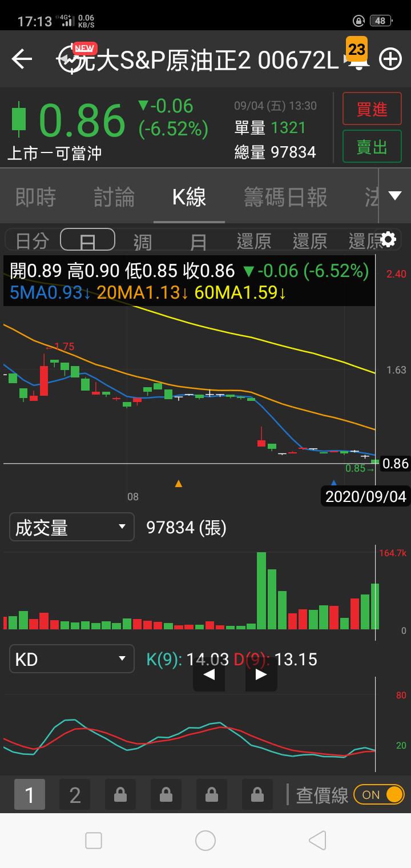The image size is (411, 868).
Task: Tap the back arrow icon
Action: 22,59
